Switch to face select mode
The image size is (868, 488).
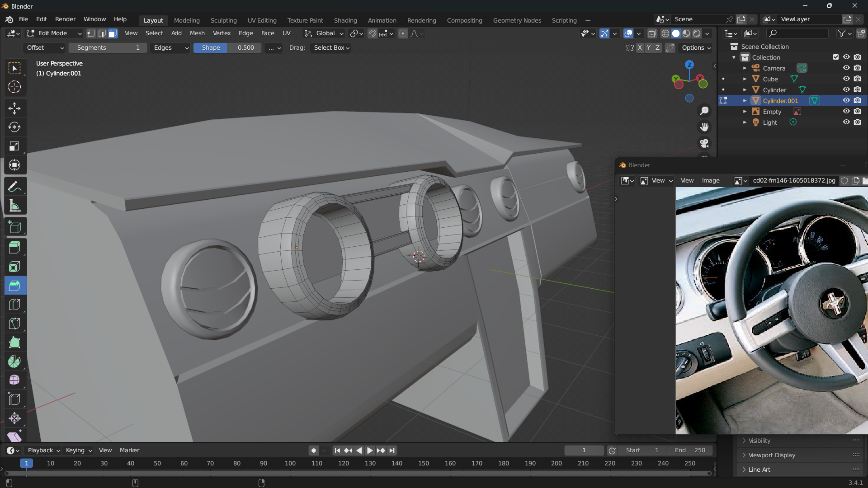(113, 33)
